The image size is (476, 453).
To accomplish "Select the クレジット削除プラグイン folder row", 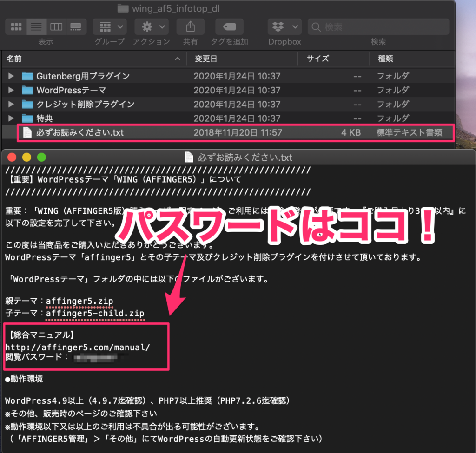I will (x=229, y=104).
